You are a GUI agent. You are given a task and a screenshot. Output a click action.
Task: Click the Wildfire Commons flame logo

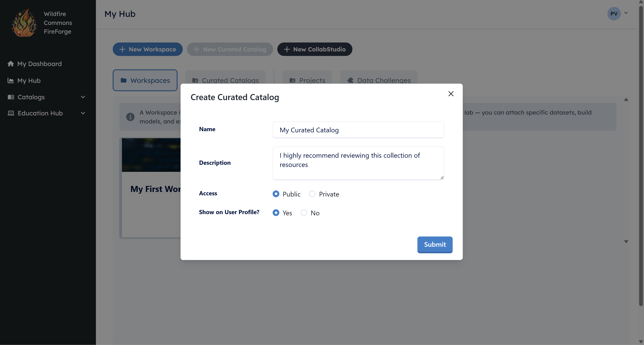click(24, 23)
